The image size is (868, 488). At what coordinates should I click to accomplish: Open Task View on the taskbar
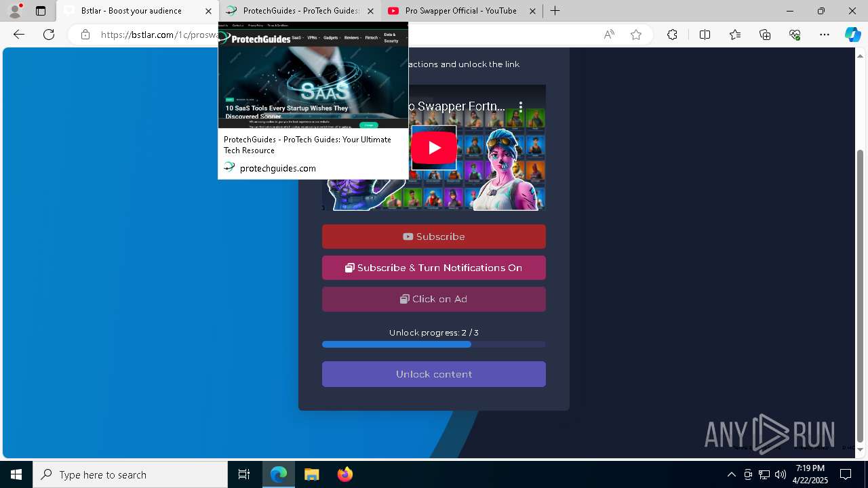(244, 474)
